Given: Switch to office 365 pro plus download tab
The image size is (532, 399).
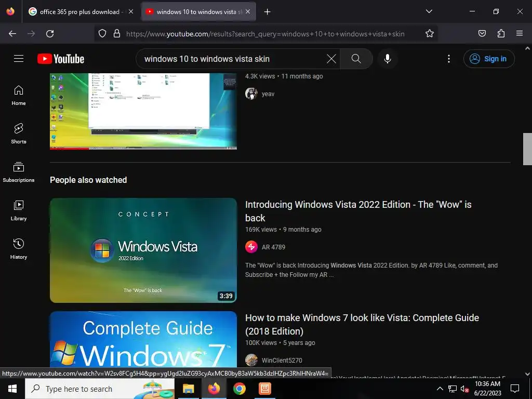Looking at the screenshot, I should 82,12.
